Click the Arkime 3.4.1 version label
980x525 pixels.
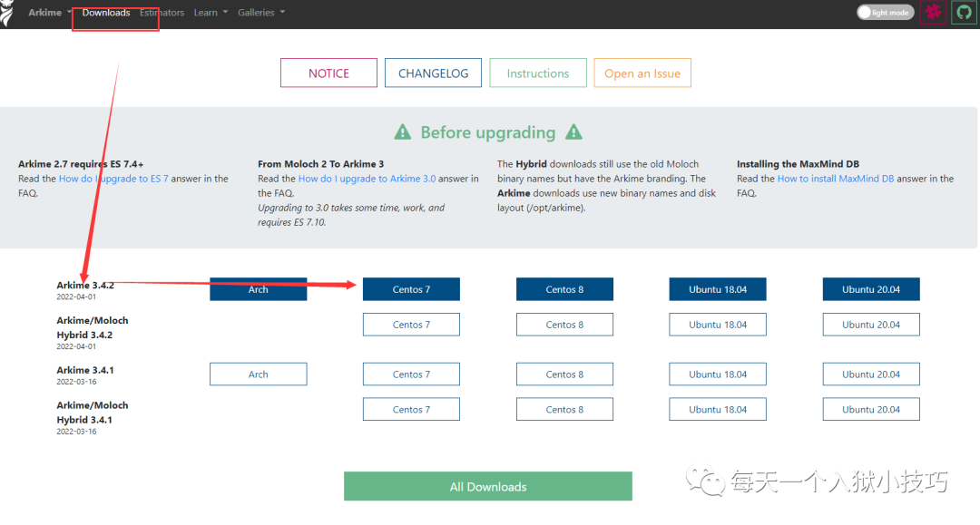pyautogui.click(x=85, y=370)
